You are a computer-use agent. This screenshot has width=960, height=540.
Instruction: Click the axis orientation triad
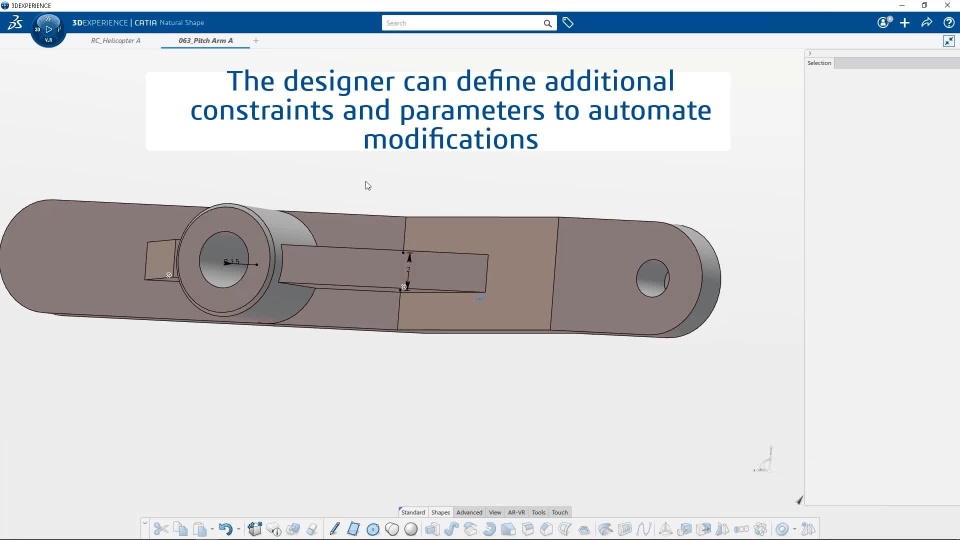764,460
